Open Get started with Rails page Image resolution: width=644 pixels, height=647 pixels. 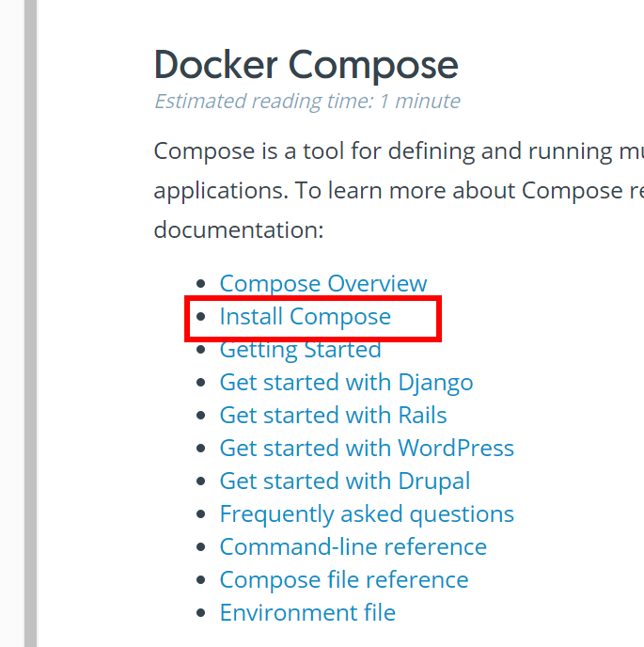point(333,415)
